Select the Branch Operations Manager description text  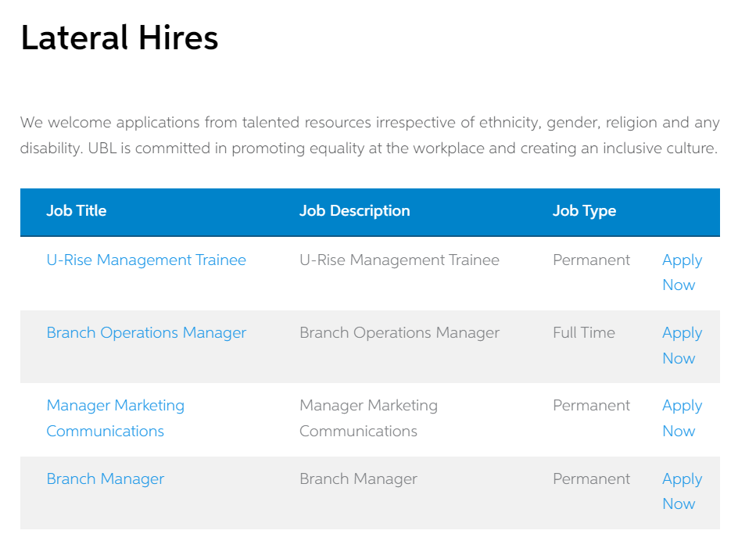pyautogui.click(x=399, y=333)
